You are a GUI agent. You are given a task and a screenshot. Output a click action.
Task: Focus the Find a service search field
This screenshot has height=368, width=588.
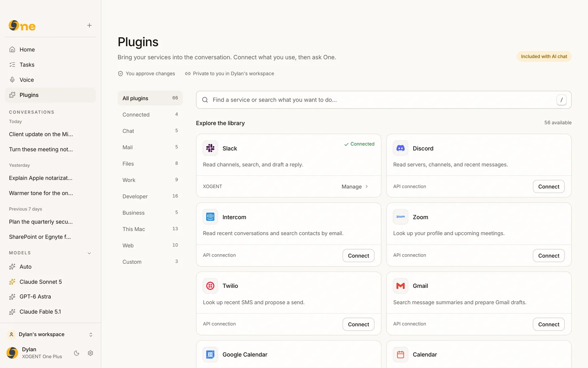pyautogui.click(x=383, y=100)
